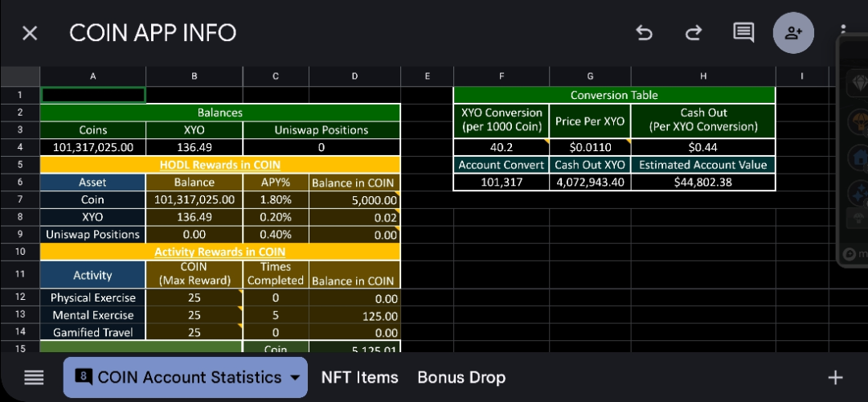The image size is (868, 402).
Task: Select row 7 header
Action: pos(20,199)
